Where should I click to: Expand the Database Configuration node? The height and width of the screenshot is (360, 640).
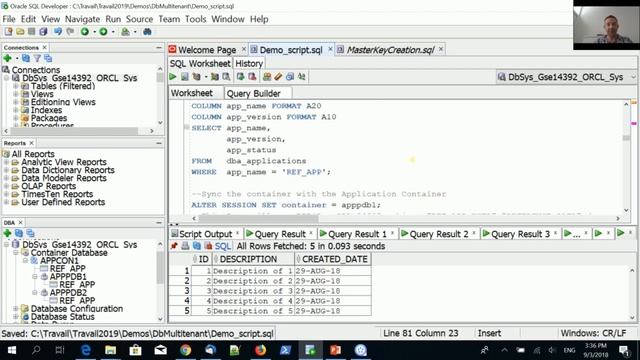(x=16, y=309)
